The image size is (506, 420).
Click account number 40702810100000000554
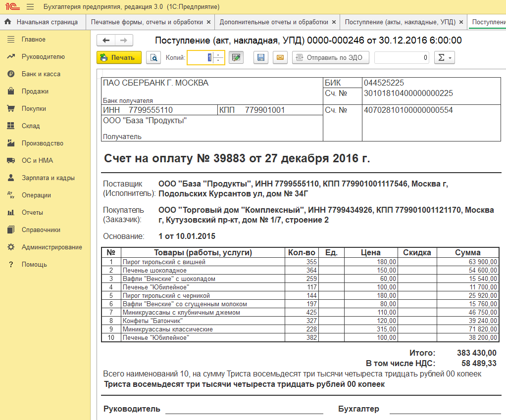click(x=408, y=110)
